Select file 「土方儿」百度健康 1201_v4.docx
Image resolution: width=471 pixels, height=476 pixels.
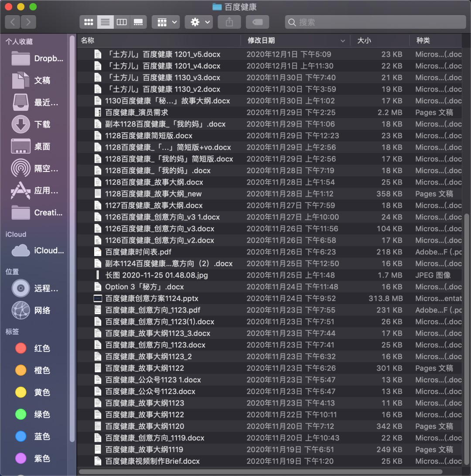click(x=270, y=66)
